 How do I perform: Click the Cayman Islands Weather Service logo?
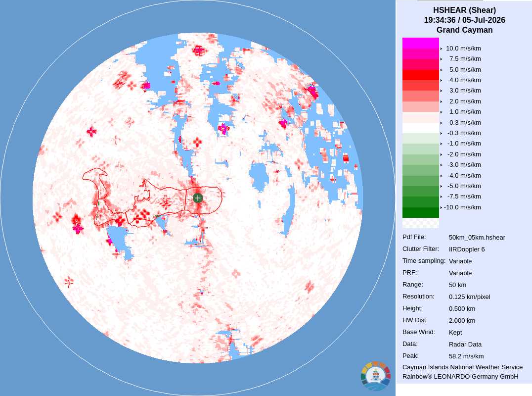(x=376, y=376)
